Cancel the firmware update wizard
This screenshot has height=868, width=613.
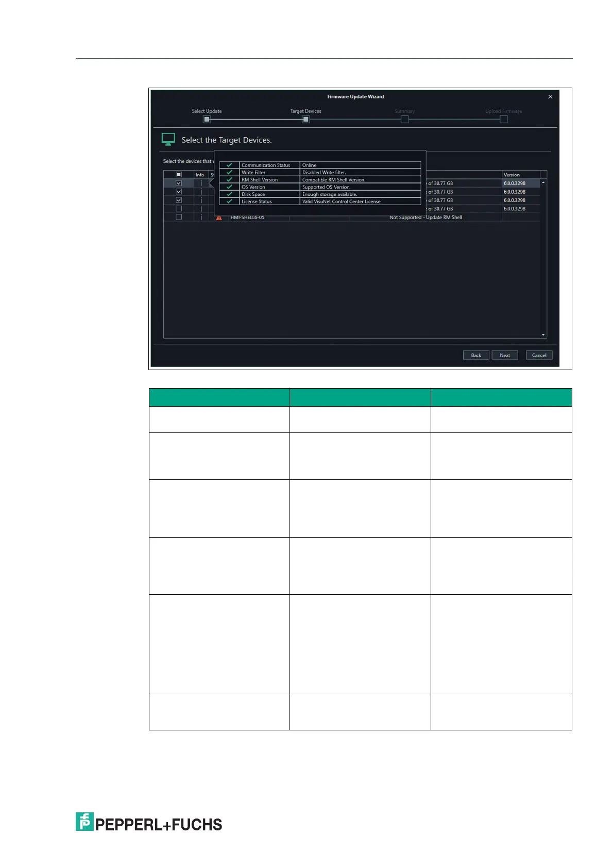[539, 355]
